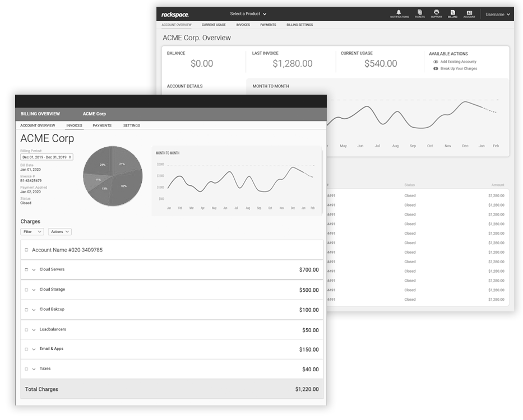523x420 pixels.
Task: Click the Current Usage amount $540.00
Action: 381,64
